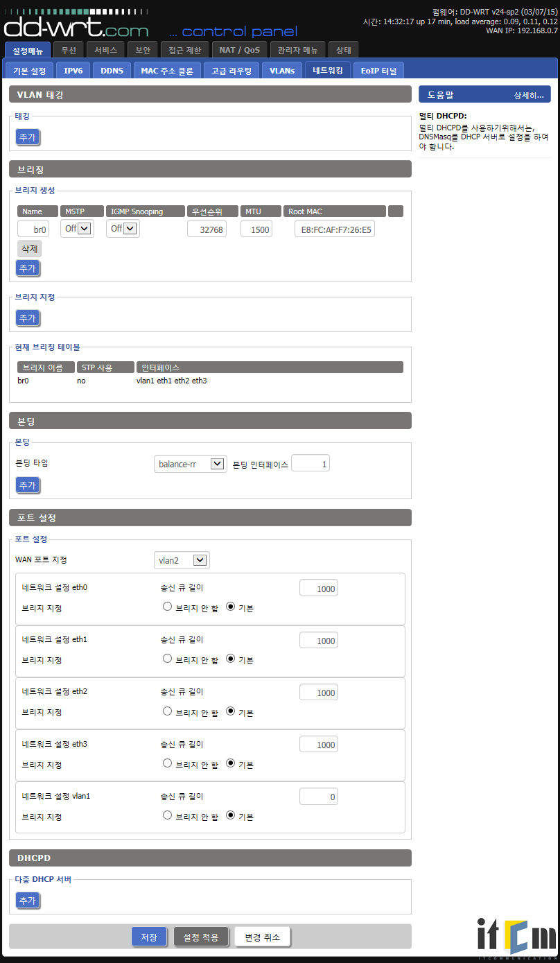Switch to the DDNS sub-tab
The image size is (560, 963).
click(112, 70)
